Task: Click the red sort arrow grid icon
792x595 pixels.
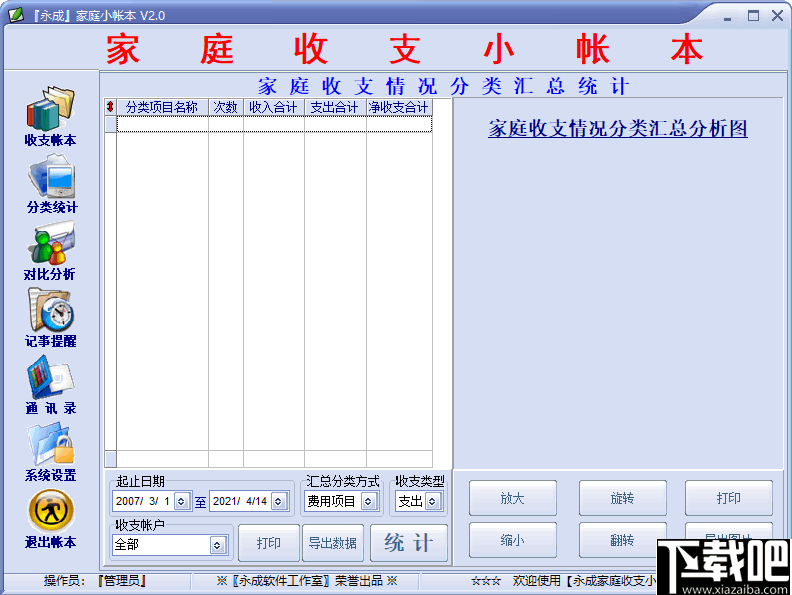Action: (x=110, y=107)
